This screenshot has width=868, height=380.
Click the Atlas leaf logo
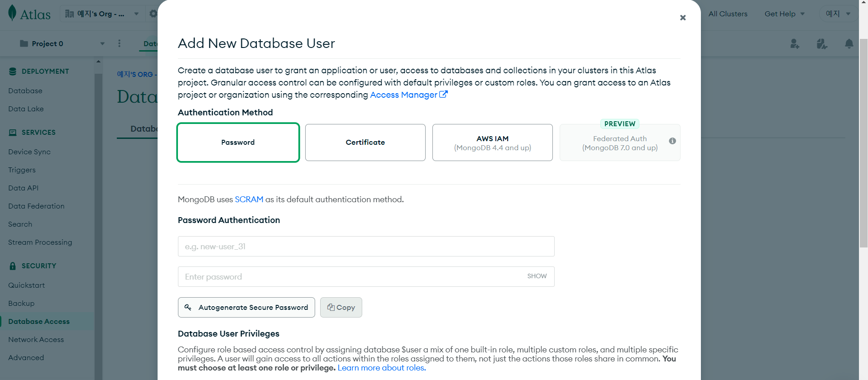[12, 13]
